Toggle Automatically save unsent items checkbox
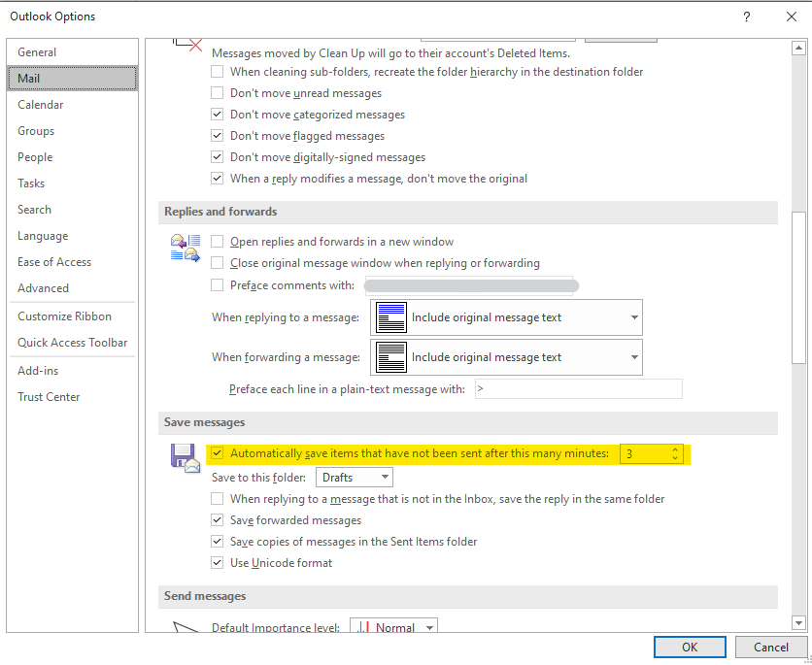Viewport: 812px width, 665px height. pyautogui.click(x=217, y=453)
